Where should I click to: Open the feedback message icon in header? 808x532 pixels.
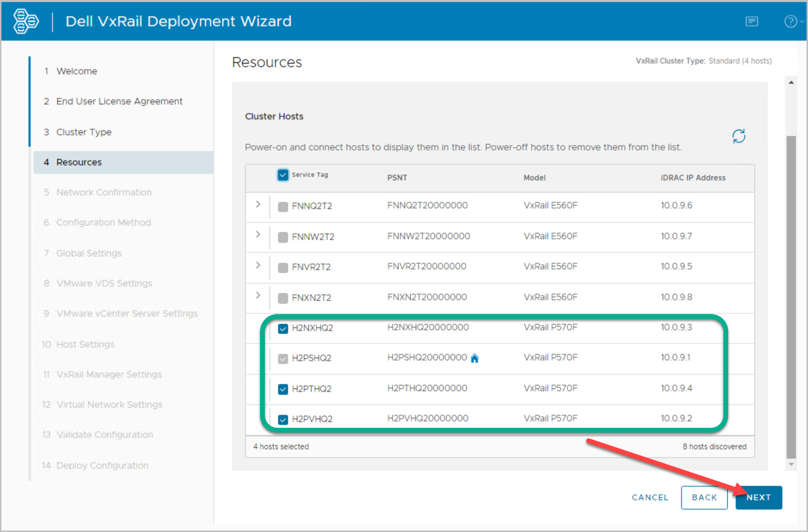[x=752, y=22]
